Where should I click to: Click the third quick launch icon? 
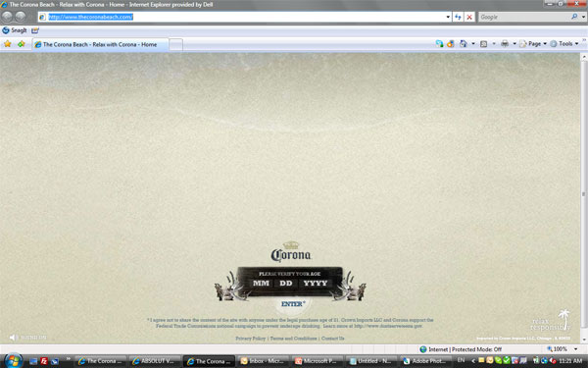[x=55, y=361]
